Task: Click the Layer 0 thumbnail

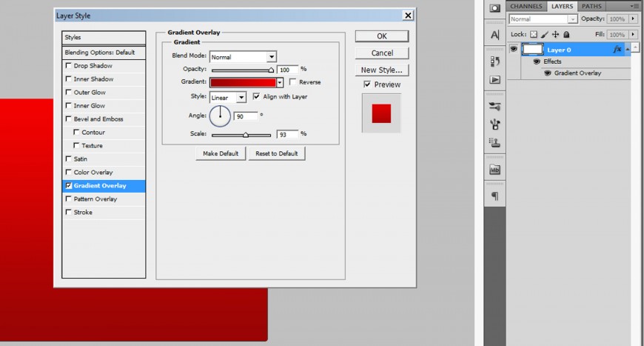Action: click(533, 50)
